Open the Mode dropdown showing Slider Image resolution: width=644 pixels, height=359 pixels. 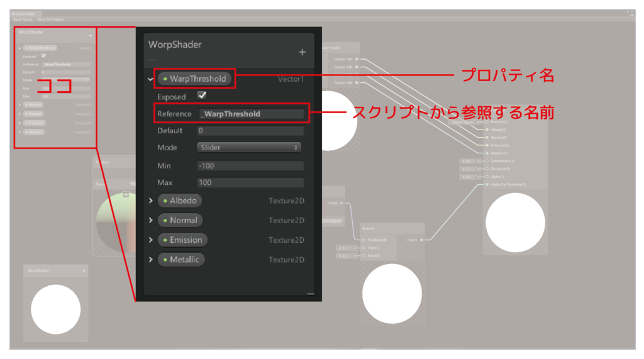[249, 148]
